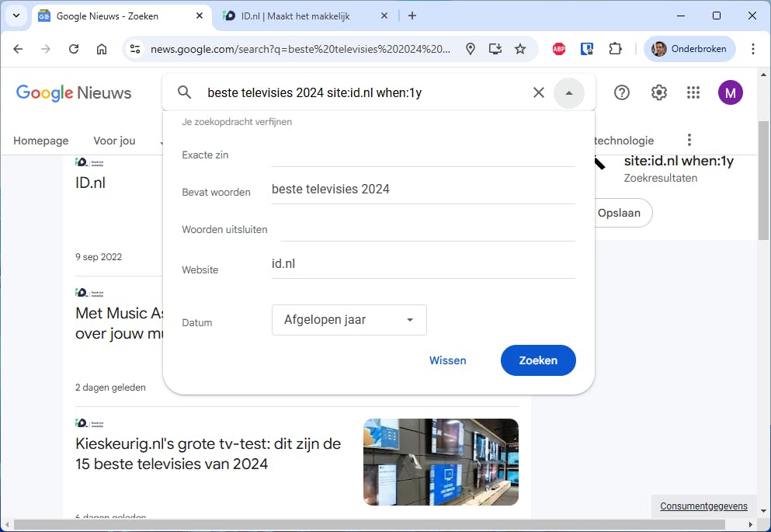Viewport: 771px width, 532px height.
Task: Bookmark the page with the star icon
Action: click(520, 48)
